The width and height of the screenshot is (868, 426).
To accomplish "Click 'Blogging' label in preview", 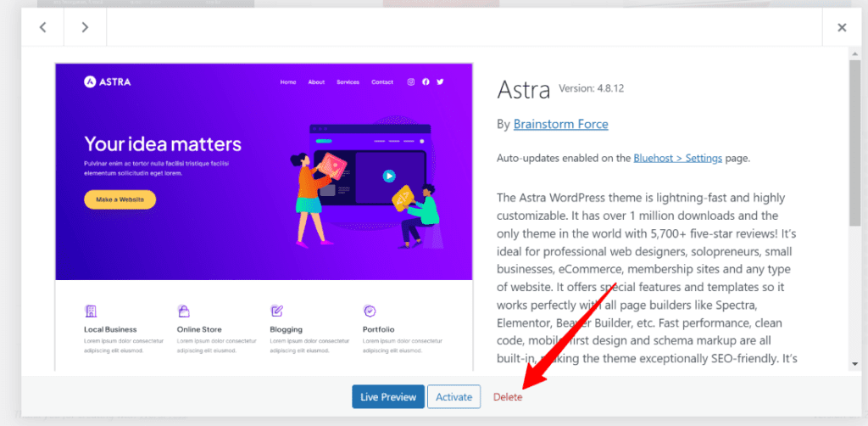I will [287, 329].
